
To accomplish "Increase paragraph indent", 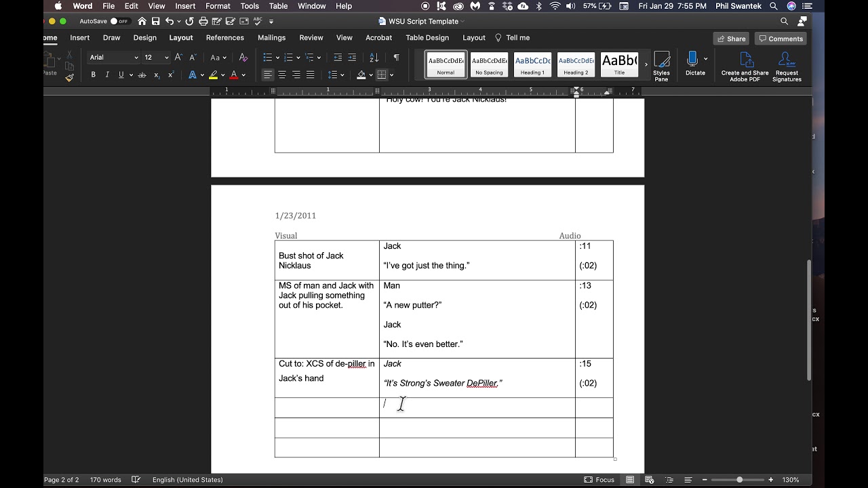I will (352, 58).
